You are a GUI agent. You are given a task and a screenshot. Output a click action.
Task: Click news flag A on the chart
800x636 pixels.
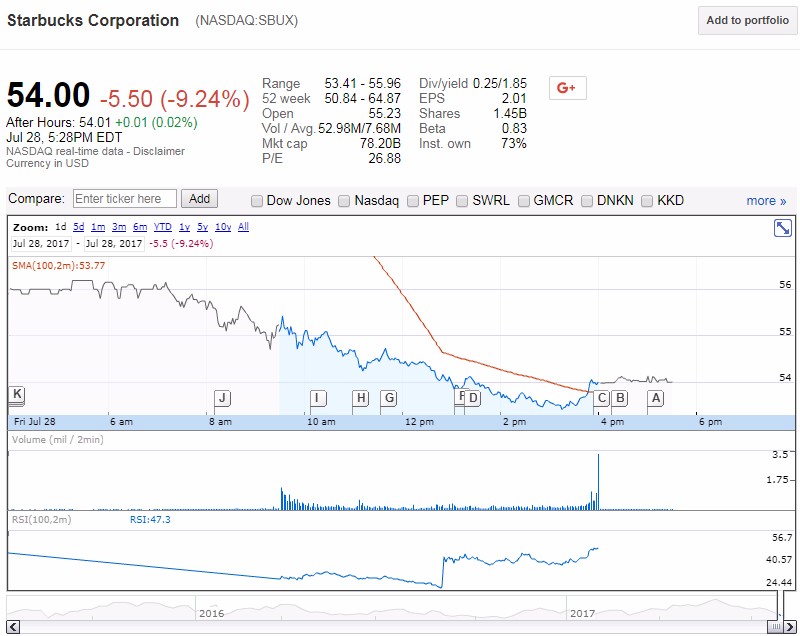(x=656, y=398)
